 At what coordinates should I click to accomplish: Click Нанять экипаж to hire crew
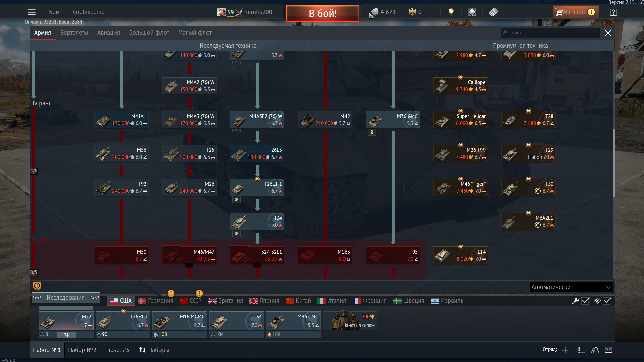pyautogui.click(x=350, y=321)
